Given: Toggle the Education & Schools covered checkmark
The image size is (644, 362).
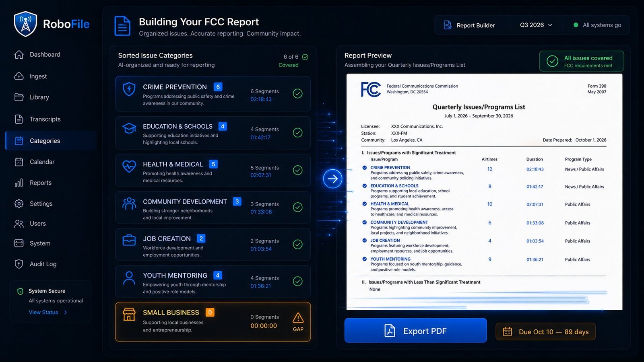Looking at the screenshot, I should tap(298, 133).
